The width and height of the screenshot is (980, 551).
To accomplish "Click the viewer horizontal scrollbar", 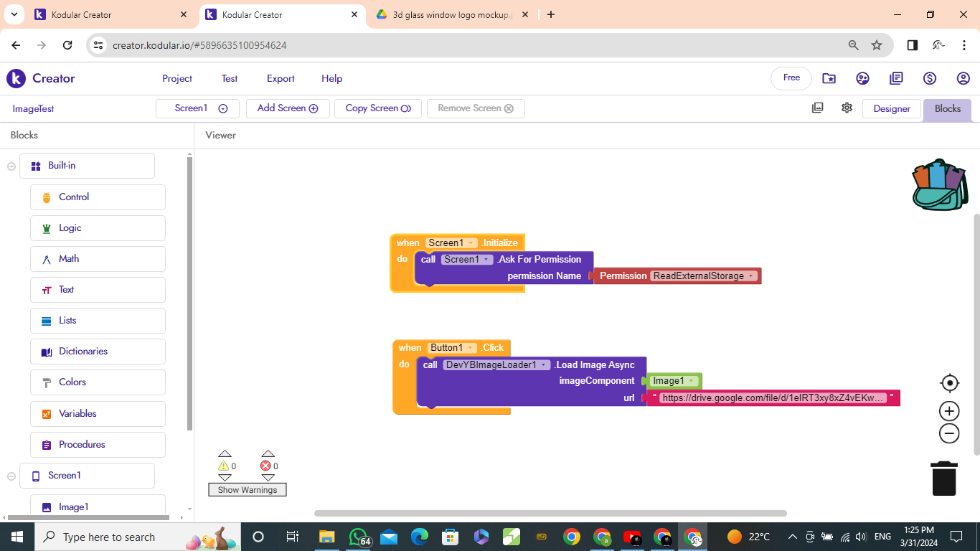I will [550, 513].
